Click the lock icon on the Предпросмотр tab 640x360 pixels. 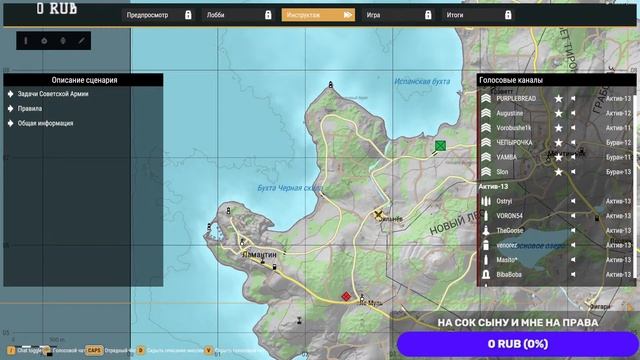pyautogui.click(x=188, y=15)
